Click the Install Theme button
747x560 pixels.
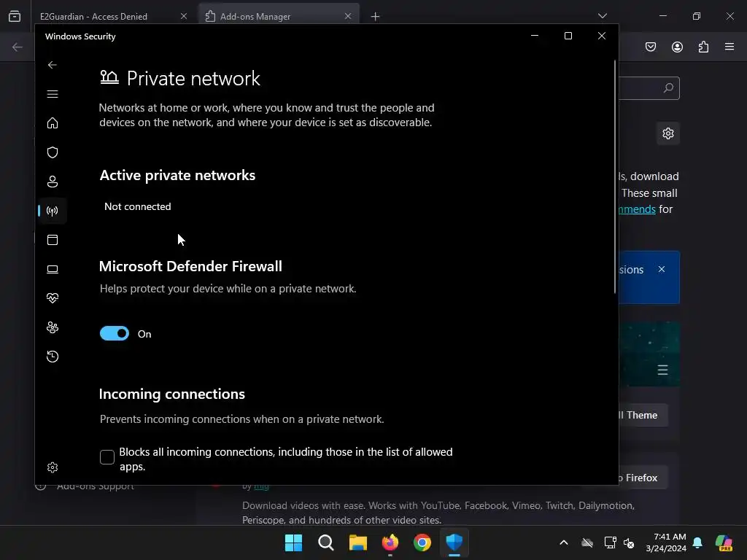click(642, 415)
